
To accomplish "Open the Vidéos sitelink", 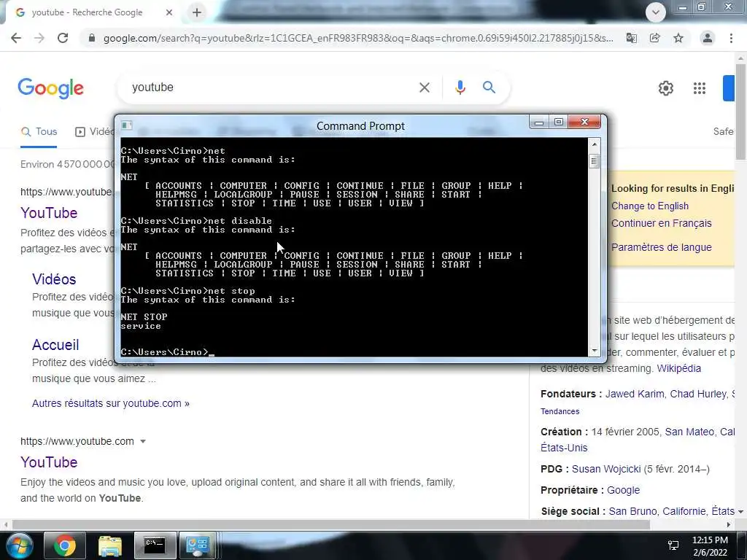I will [x=54, y=279].
